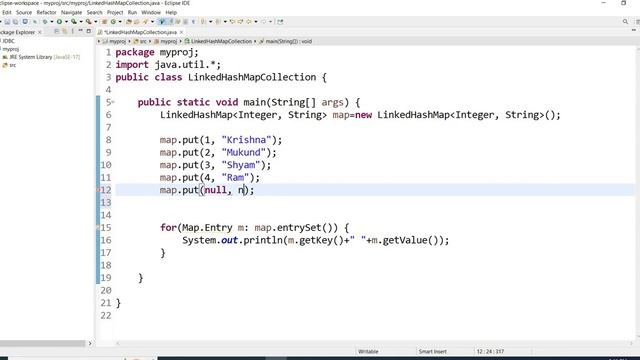The height and width of the screenshot is (360, 640).
Task: Click the Search flashlight toolbar icon
Action: pos(145,22)
